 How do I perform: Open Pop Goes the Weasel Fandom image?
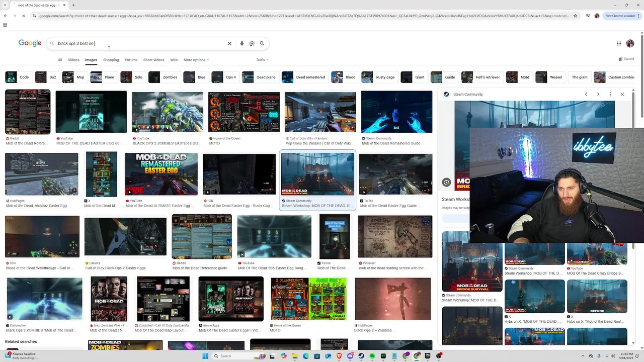(320, 112)
